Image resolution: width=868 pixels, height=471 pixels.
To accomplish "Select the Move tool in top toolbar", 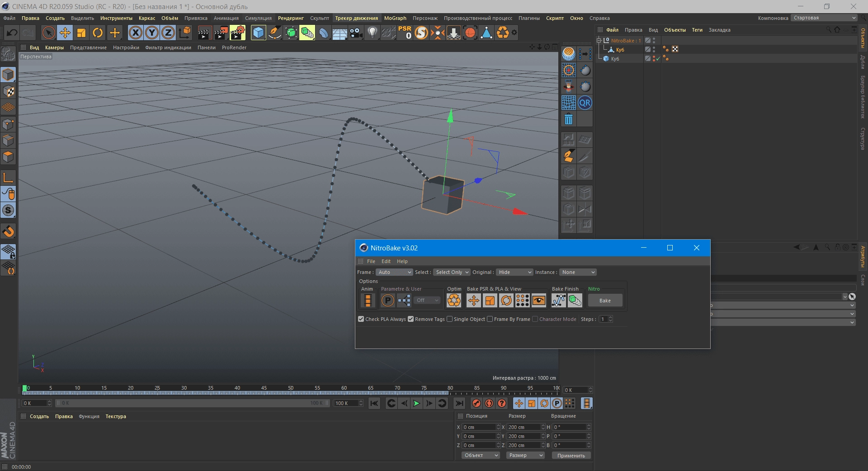I will tap(65, 33).
